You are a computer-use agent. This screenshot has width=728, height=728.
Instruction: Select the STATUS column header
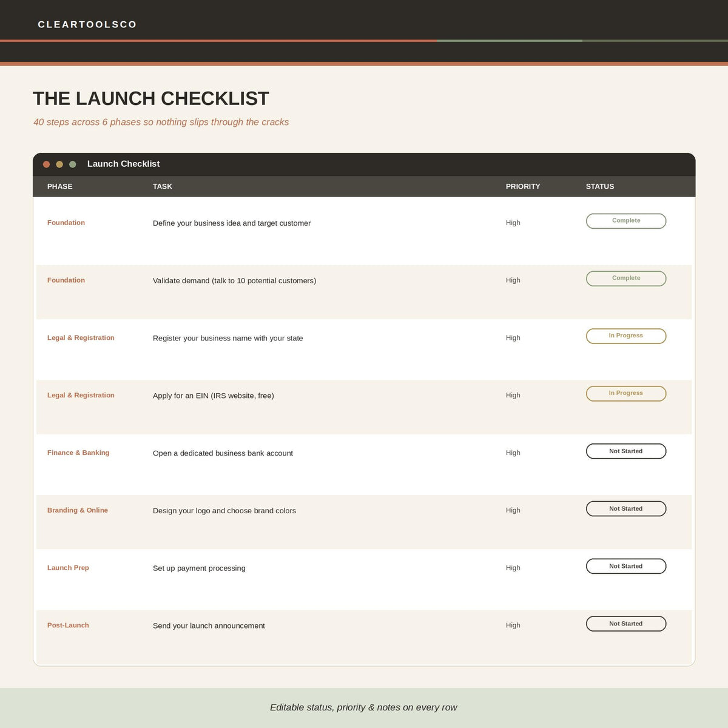600,186
